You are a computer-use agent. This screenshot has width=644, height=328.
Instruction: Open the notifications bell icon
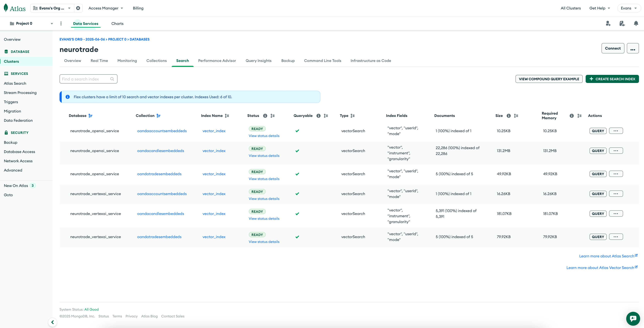636,24
